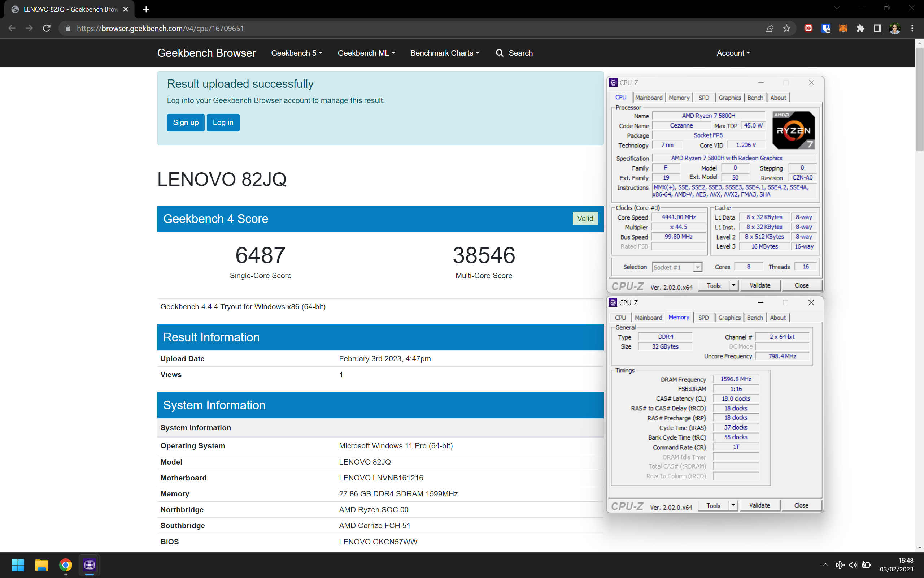Open File Explorer from the taskbar
Screen dimensions: 924x578
pyautogui.click(x=42, y=565)
